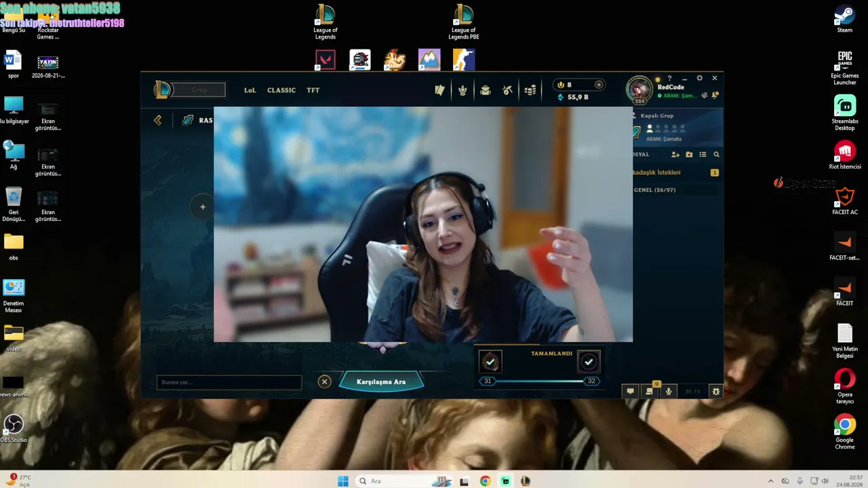The width and height of the screenshot is (868, 488).
Task: Click the Kapalı Grup party label
Action: (657, 116)
